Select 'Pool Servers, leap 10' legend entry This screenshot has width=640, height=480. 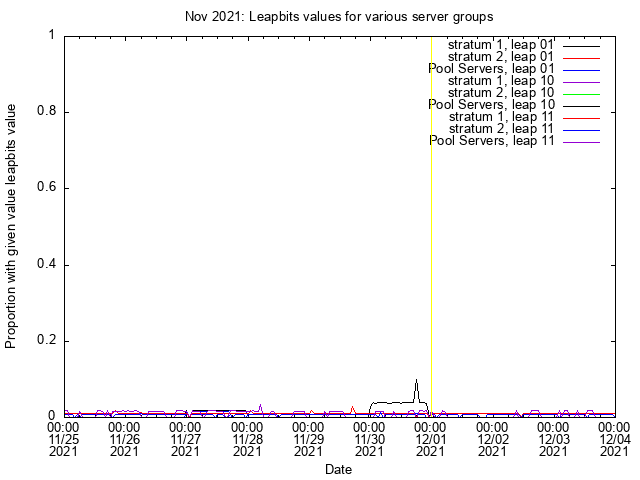click(x=491, y=105)
